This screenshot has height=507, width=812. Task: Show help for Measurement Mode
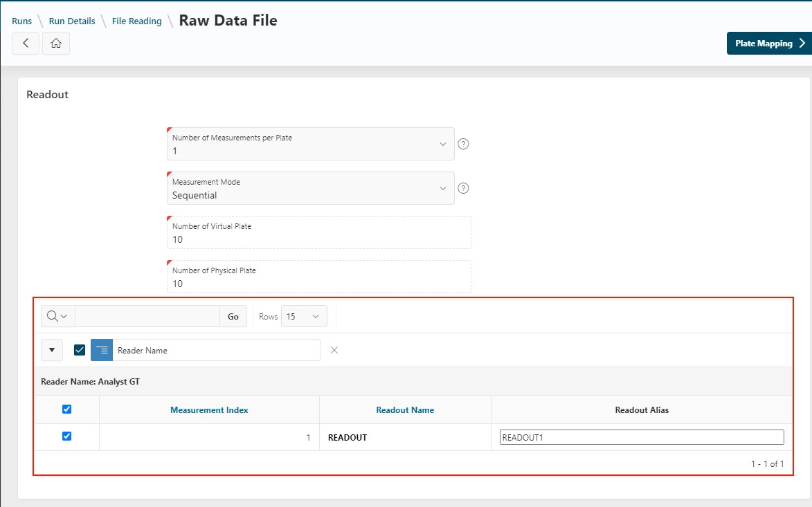464,188
